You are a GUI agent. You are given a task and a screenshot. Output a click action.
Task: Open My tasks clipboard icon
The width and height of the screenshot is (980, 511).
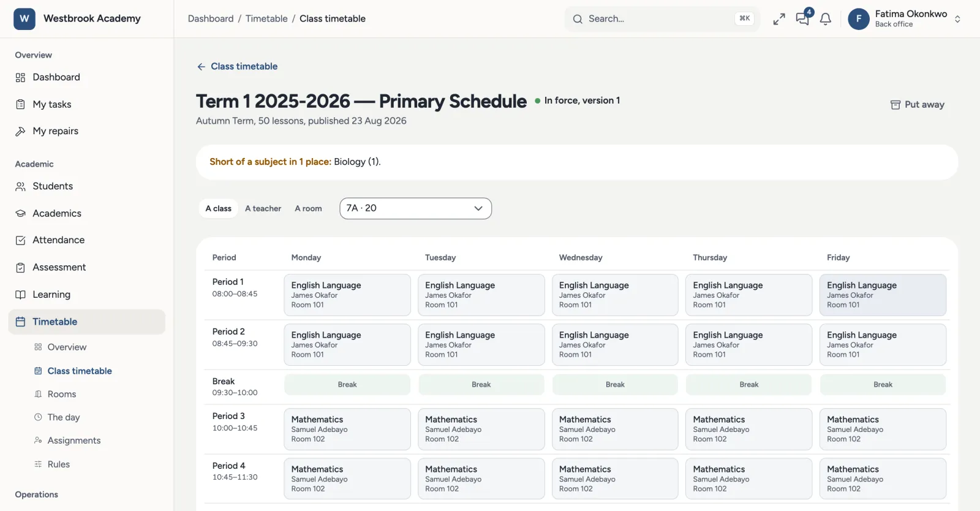20,104
